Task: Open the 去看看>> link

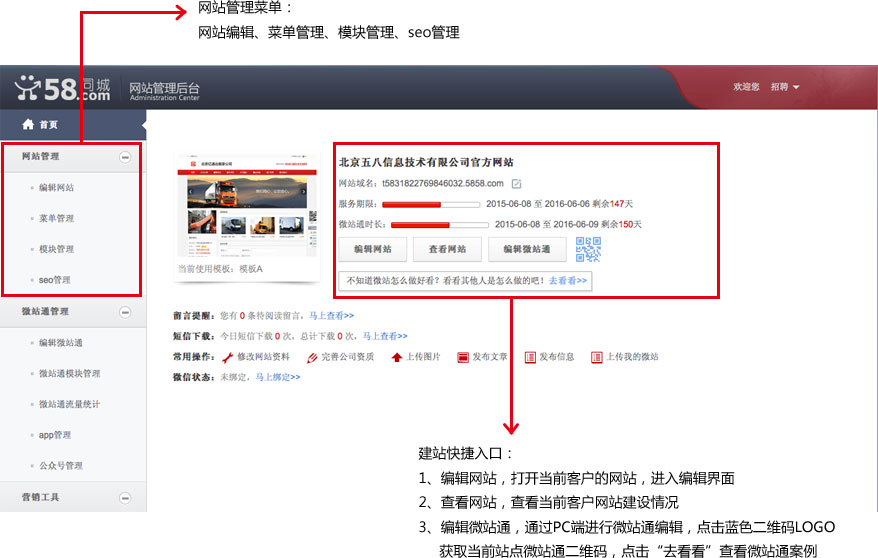Action: [568, 280]
